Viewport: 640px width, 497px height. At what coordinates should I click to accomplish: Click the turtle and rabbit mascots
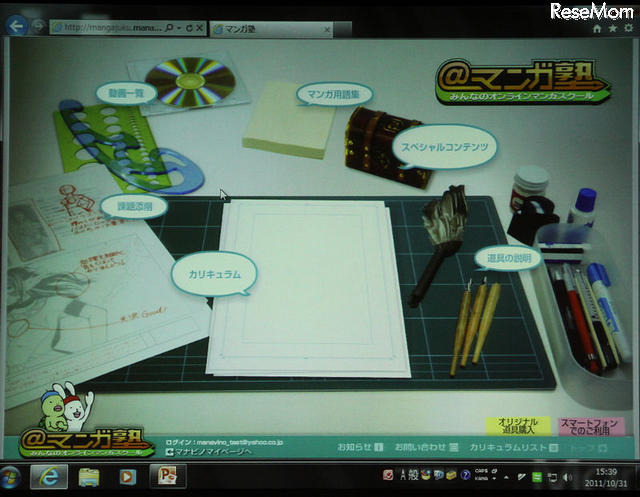tap(67, 406)
